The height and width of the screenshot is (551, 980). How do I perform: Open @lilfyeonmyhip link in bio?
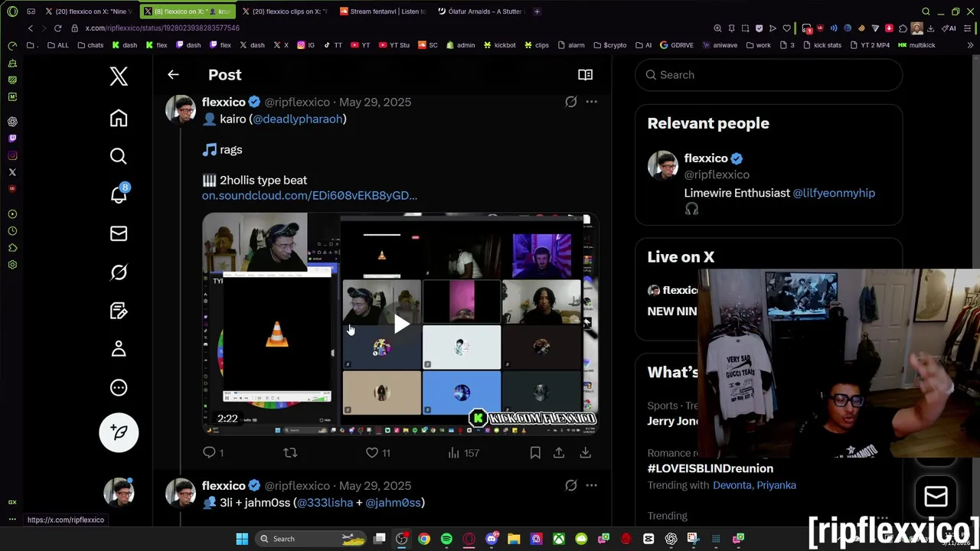pos(834,193)
